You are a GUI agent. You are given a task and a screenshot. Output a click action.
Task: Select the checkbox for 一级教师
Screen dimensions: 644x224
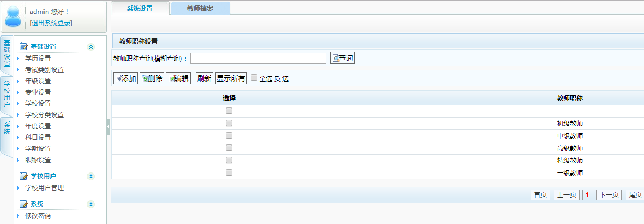click(229, 172)
